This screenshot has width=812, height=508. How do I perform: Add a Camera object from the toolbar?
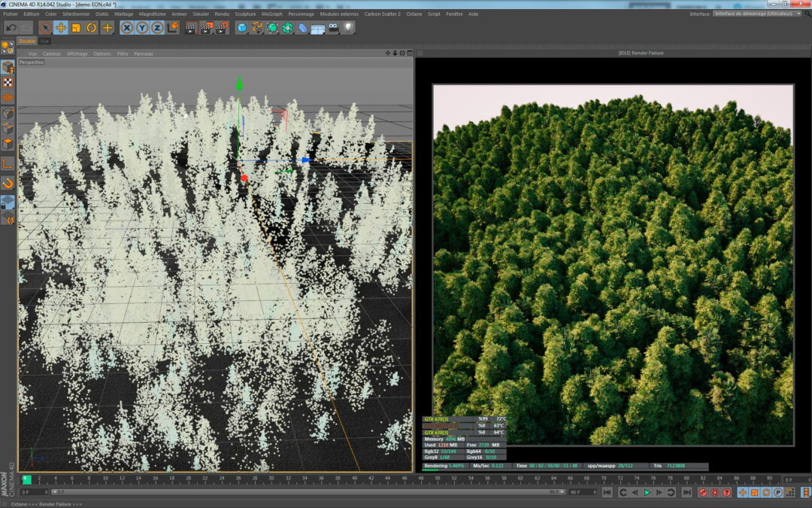333,28
